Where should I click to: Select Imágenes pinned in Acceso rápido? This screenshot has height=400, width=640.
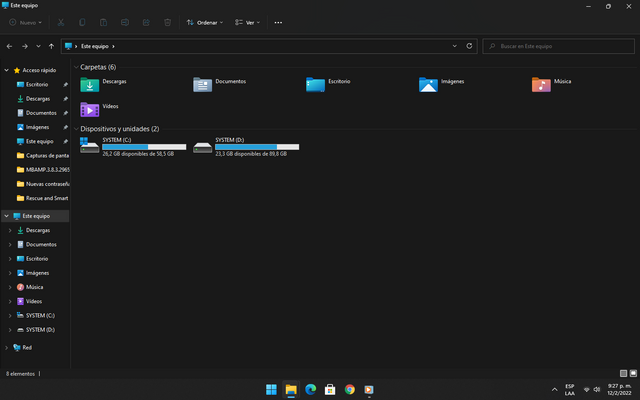(36, 127)
